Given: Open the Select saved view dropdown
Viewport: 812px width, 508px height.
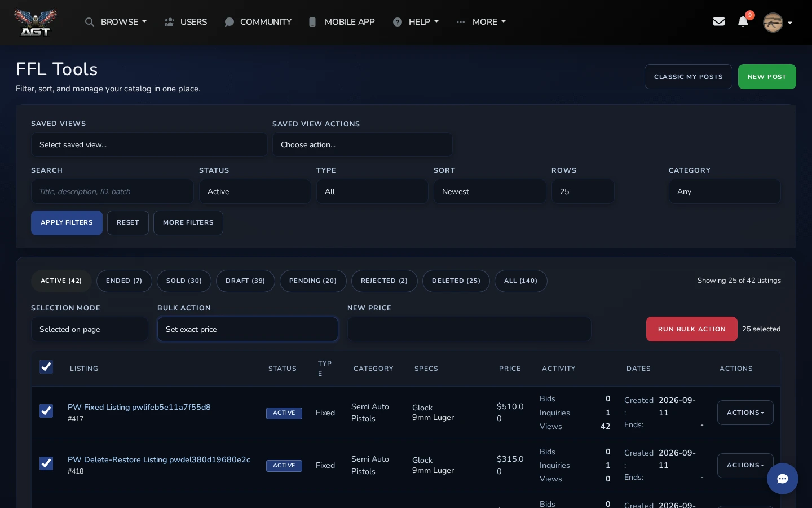Looking at the screenshot, I should (149, 144).
